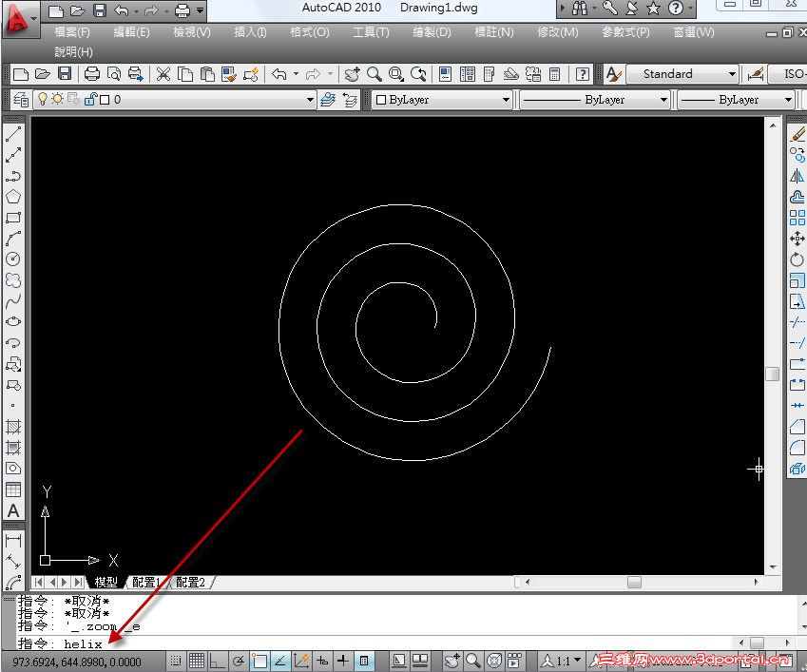Open the 檢視(V) menu
Viewport: 807px width, 672px height.
click(191, 32)
